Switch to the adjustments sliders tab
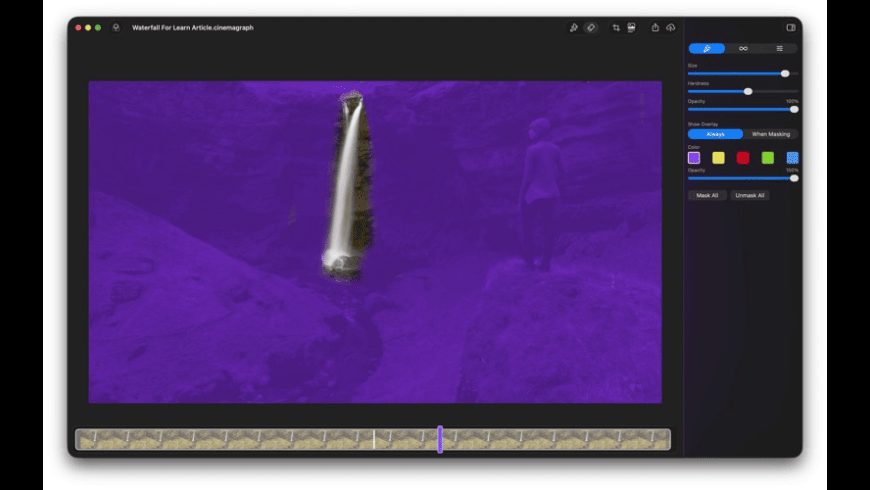The image size is (870, 490). pyautogui.click(x=779, y=49)
